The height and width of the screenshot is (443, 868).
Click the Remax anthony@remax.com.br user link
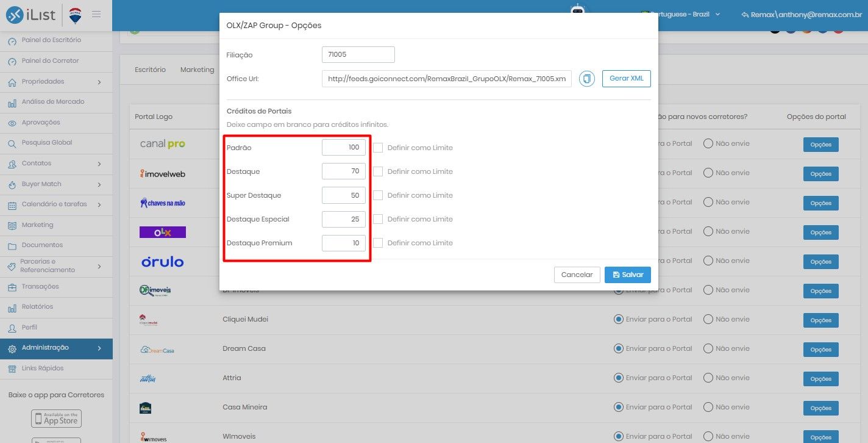coord(801,14)
